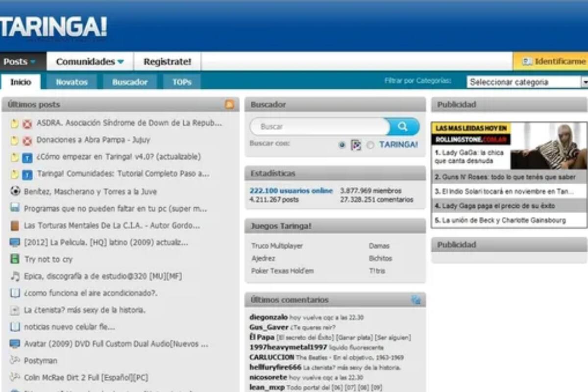Image resolution: width=588 pixels, height=392 pixels.
Task: Open the Ajedrez game link
Action: tap(263, 258)
